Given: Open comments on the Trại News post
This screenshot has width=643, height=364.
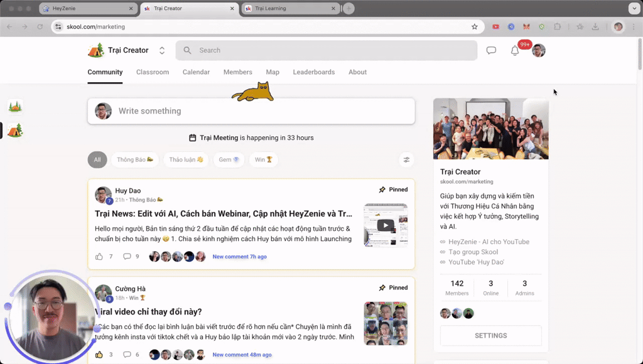Looking at the screenshot, I should pyautogui.click(x=127, y=257).
